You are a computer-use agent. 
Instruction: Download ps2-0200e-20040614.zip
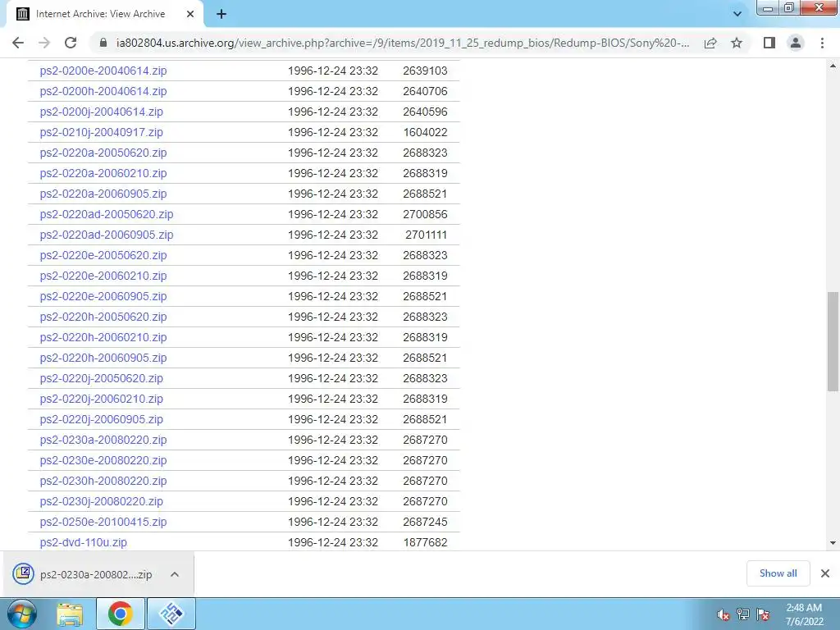tap(103, 71)
